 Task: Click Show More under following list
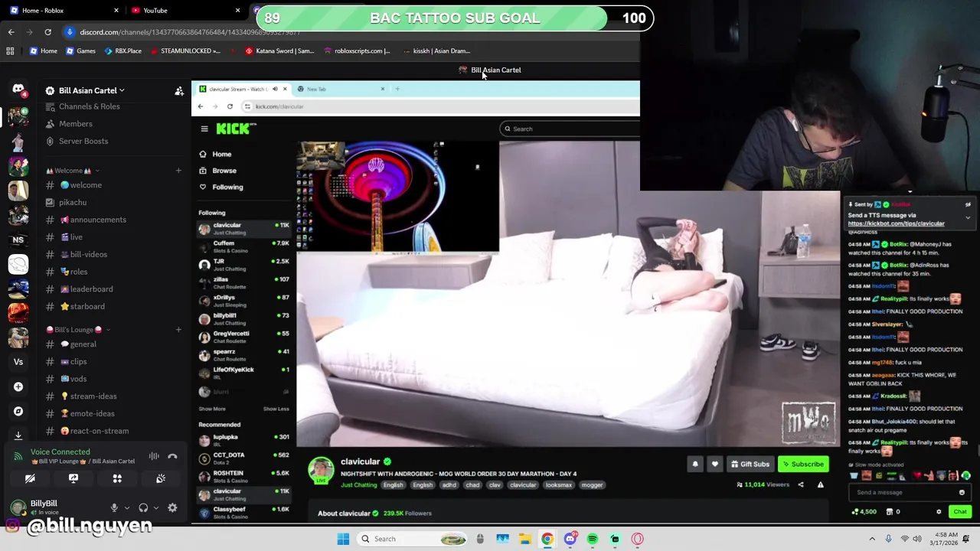click(x=212, y=409)
